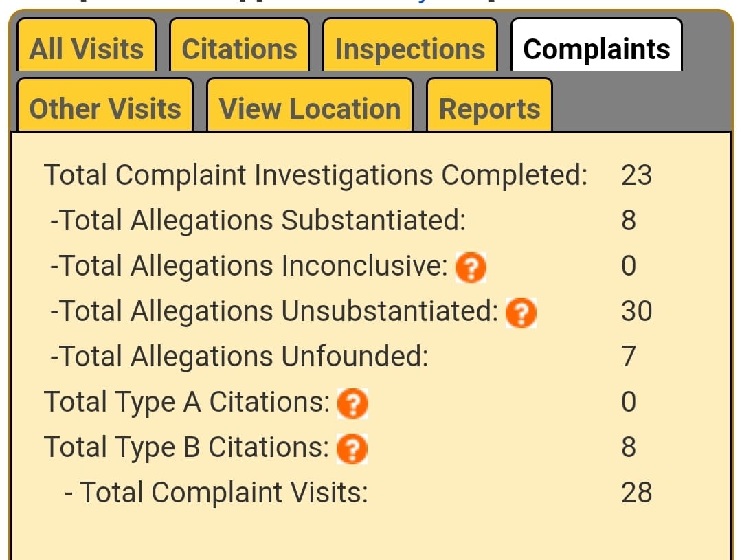Screen dimensions: 742x560
Task: Click help icon next to Allegations Inconclusive
Action: (471, 267)
